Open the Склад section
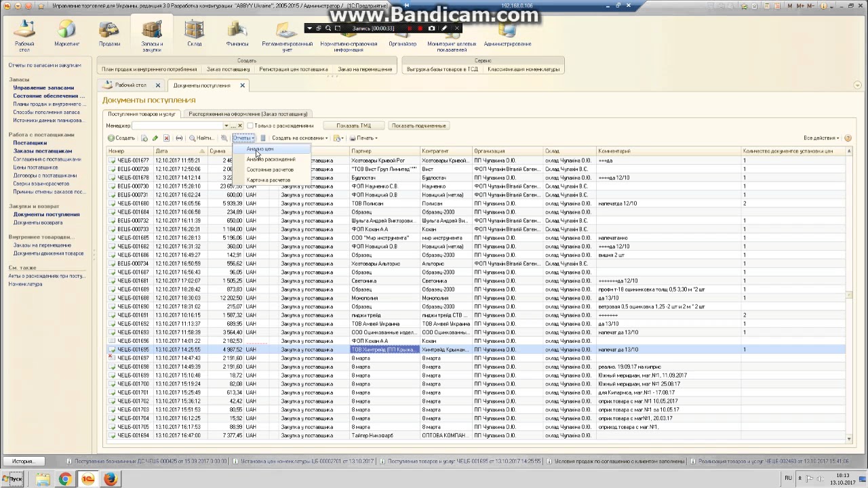Image resolution: width=868 pixels, height=488 pixels. 194,34
